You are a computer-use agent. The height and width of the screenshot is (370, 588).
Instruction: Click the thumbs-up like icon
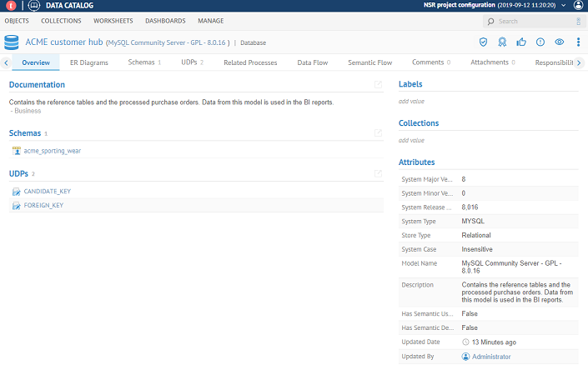[521, 42]
